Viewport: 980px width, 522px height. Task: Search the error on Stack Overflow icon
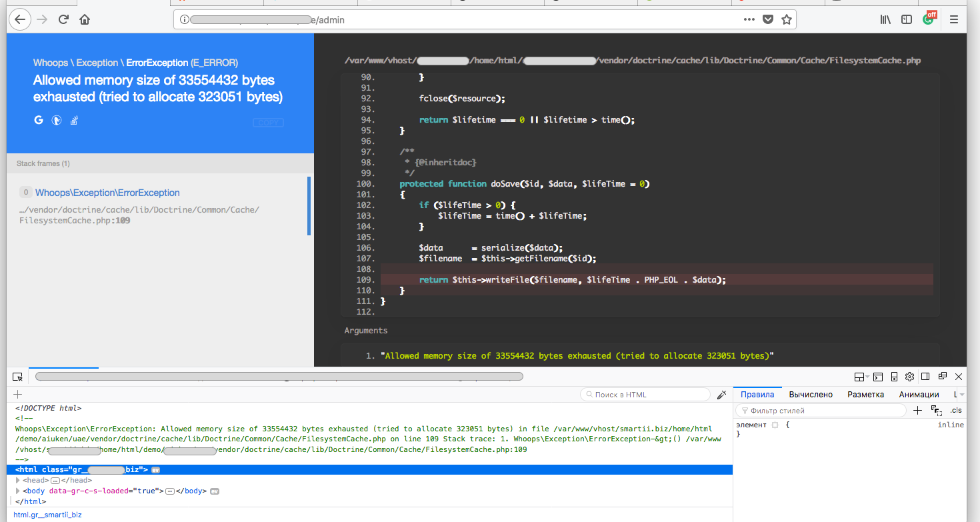coord(75,120)
